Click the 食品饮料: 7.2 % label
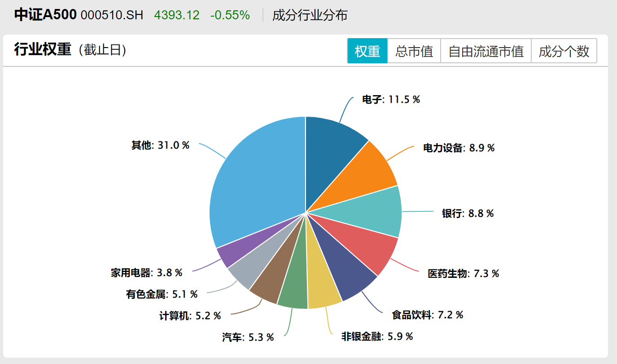Viewport: 617px width, 364px height. pos(427,315)
